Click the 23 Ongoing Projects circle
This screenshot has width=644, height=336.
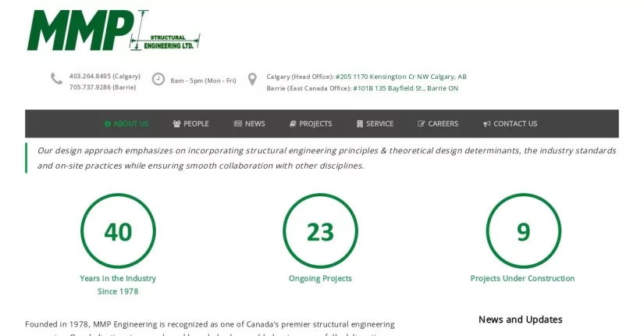coord(320,231)
